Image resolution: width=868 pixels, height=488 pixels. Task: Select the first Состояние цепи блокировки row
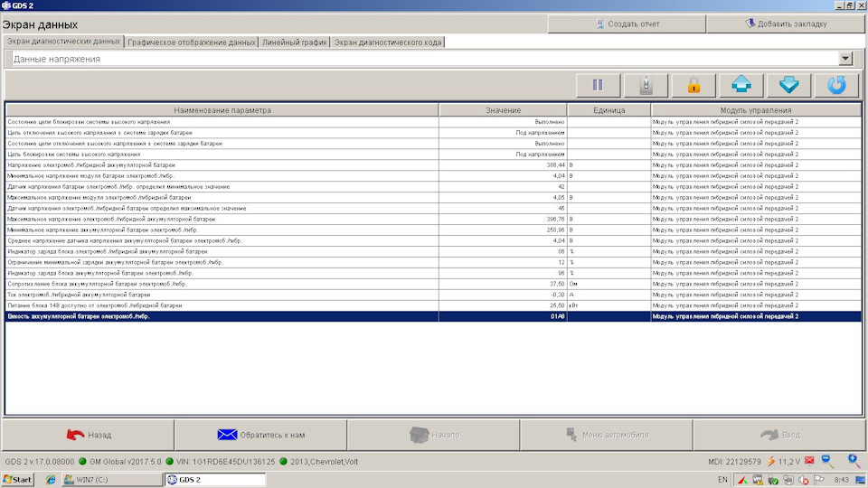[x=433, y=122]
